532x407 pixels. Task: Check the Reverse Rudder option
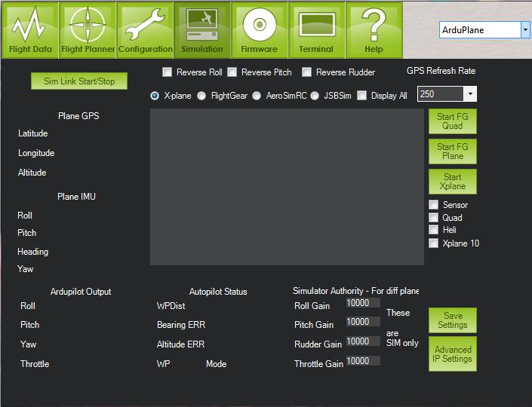pos(307,72)
